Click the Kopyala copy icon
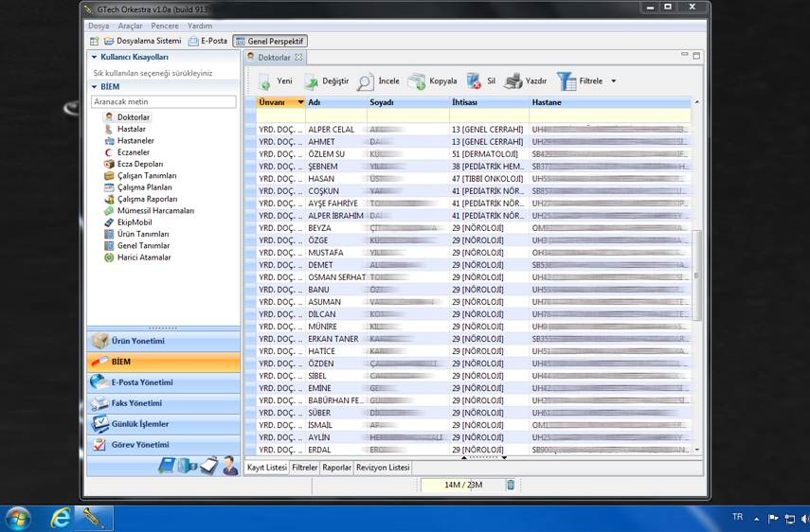The width and height of the screenshot is (810, 532). tap(416, 81)
